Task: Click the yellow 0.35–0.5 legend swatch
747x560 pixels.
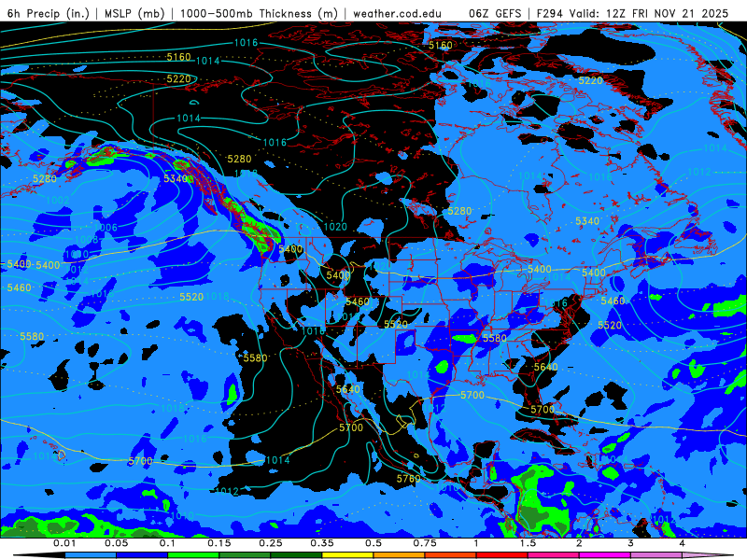Action: tap(347, 555)
